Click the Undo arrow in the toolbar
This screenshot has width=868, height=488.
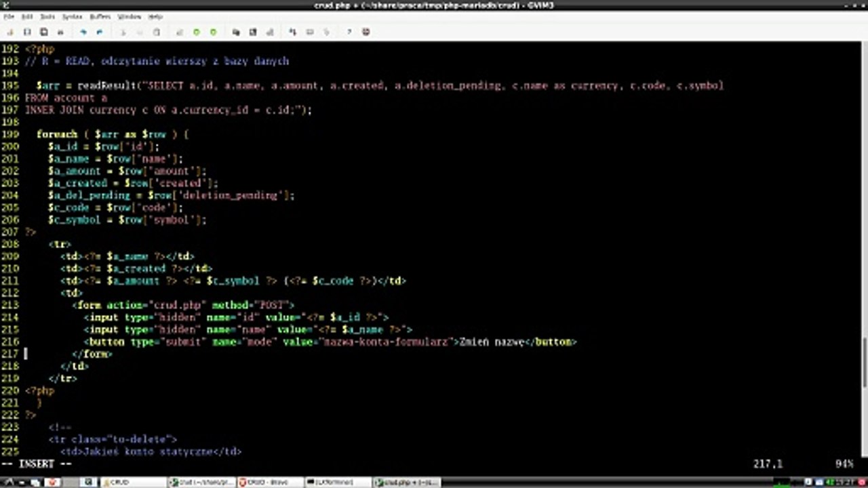pyautogui.click(x=83, y=32)
